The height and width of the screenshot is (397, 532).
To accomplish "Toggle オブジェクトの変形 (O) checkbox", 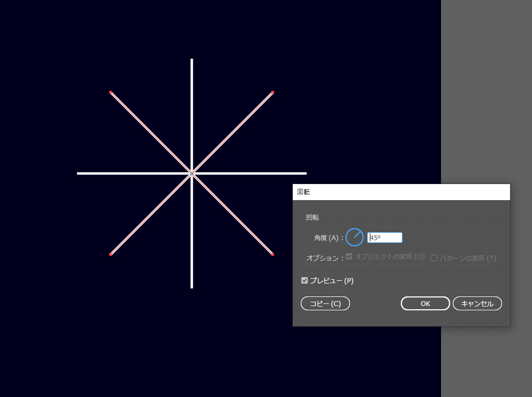I will (x=349, y=256).
